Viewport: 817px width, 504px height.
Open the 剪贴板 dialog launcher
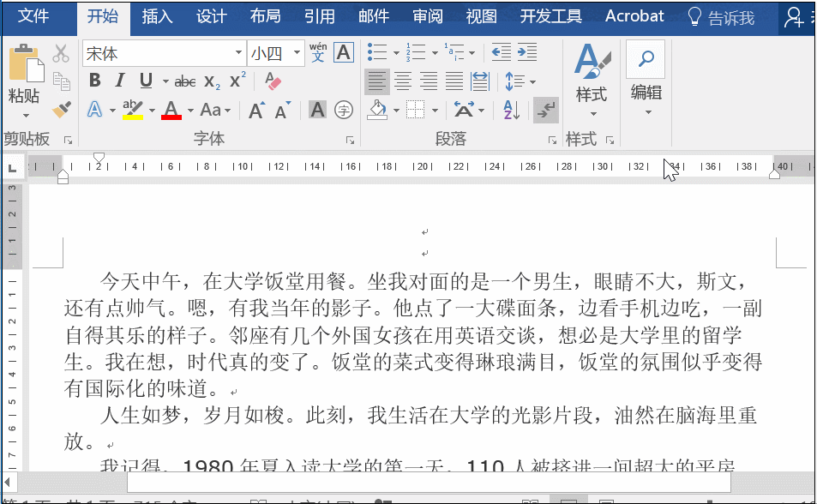[x=69, y=140]
